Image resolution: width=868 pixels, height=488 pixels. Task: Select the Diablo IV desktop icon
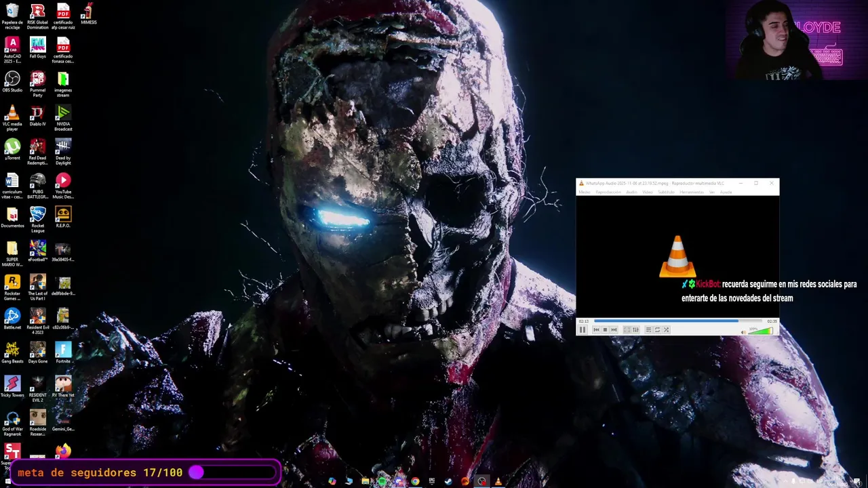coord(38,115)
